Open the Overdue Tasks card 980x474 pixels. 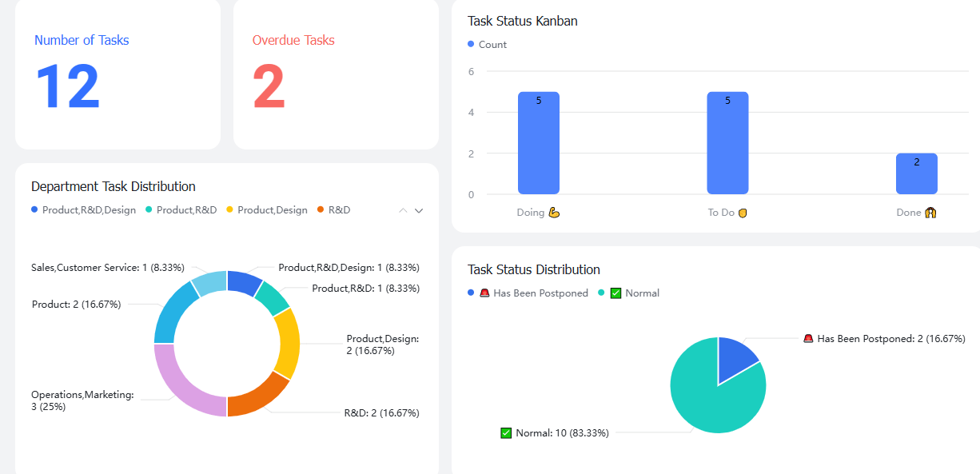(336, 74)
